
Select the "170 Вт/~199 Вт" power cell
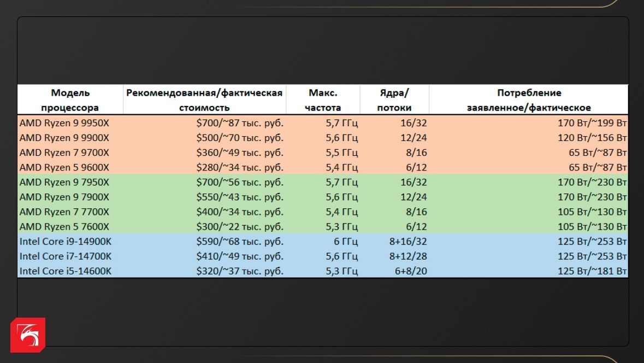(592, 123)
